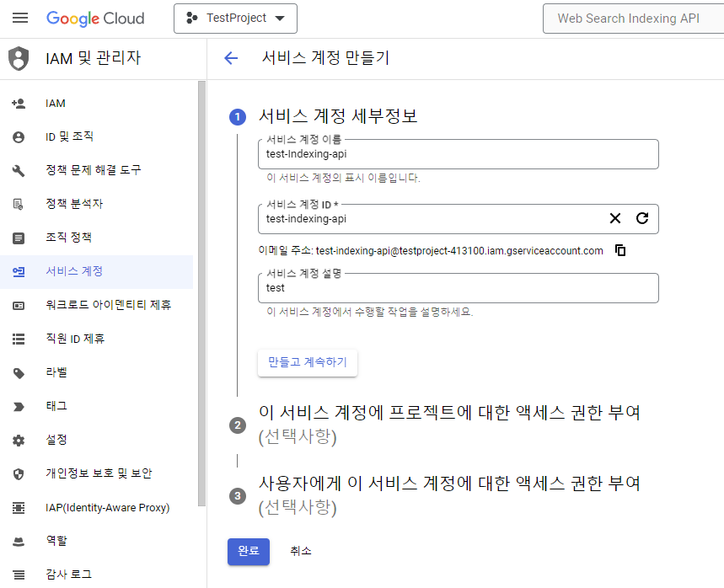
Task: Click the 역할 hat icon
Action: [x=19, y=542]
